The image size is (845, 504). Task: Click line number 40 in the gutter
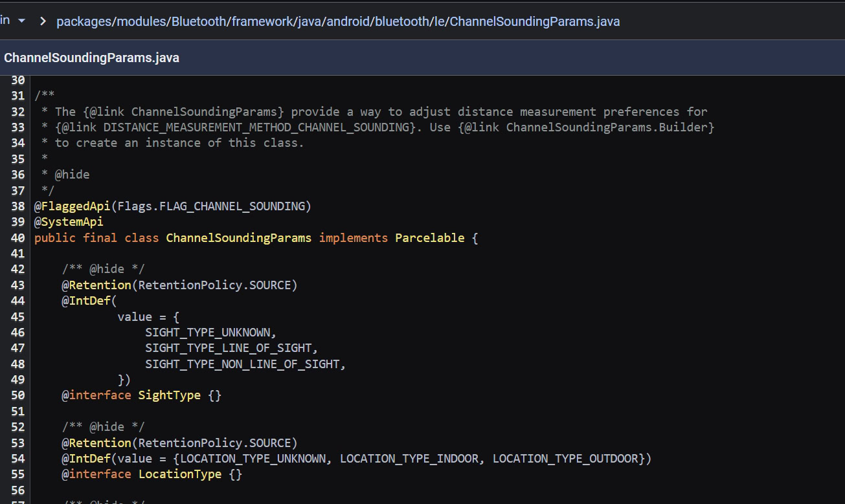coord(18,238)
